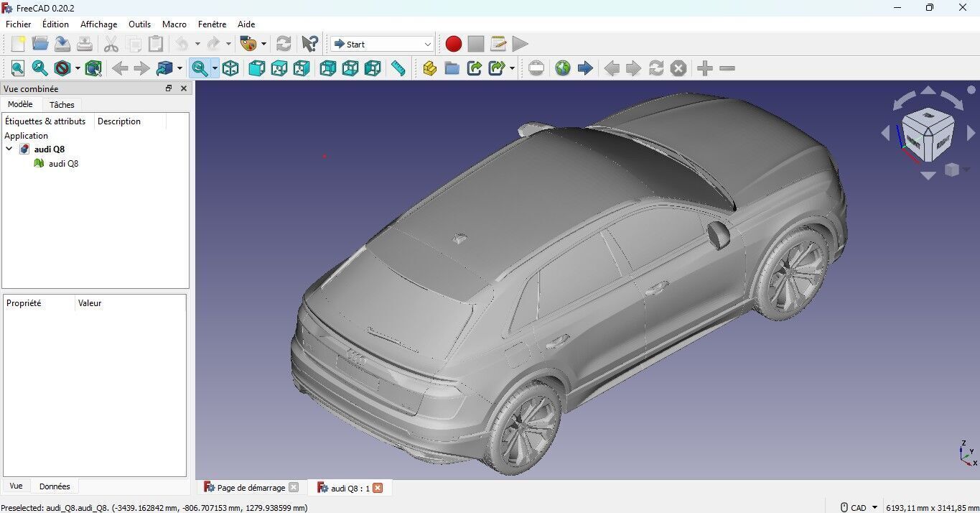Image resolution: width=980 pixels, height=513 pixels.
Task: Click the Create Group folder icon
Action: pyautogui.click(x=452, y=68)
